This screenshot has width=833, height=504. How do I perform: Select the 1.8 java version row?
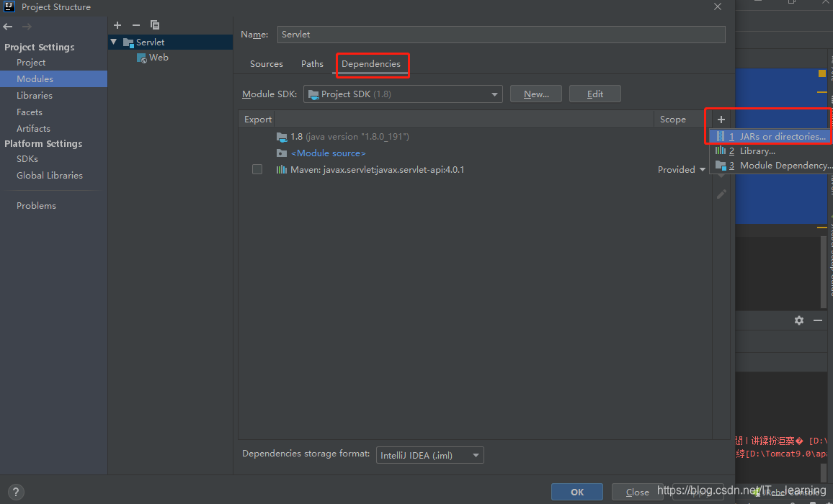pos(475,137)
